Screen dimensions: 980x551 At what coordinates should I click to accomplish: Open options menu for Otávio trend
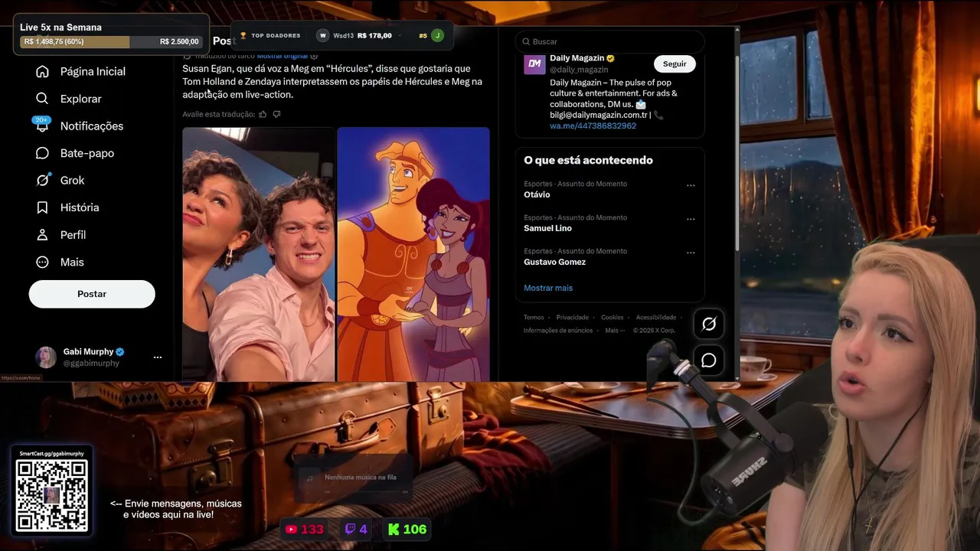click(x=691, y=185)
